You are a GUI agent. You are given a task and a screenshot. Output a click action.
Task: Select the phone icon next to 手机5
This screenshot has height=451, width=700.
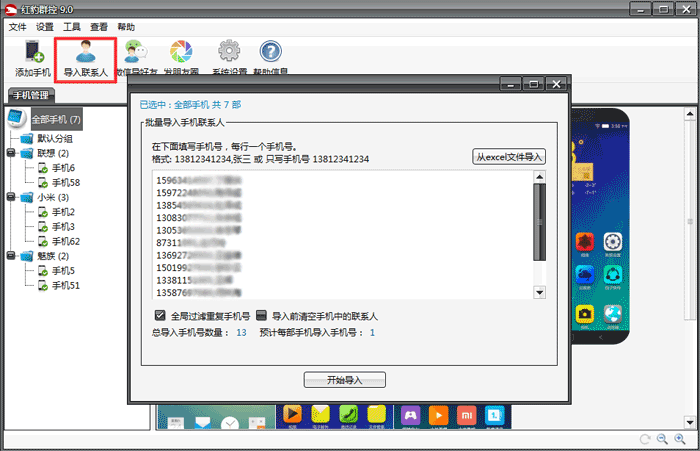click(x=43, y=271)
